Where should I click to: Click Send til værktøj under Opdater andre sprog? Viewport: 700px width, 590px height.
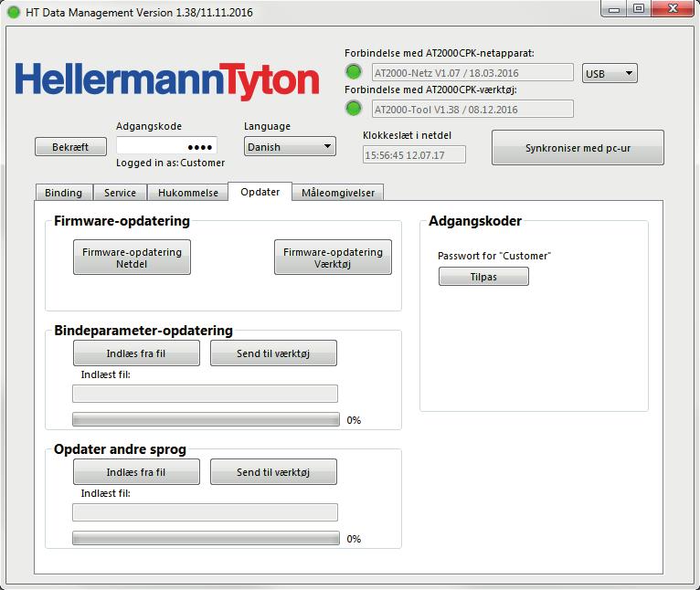tap(273, 472)
